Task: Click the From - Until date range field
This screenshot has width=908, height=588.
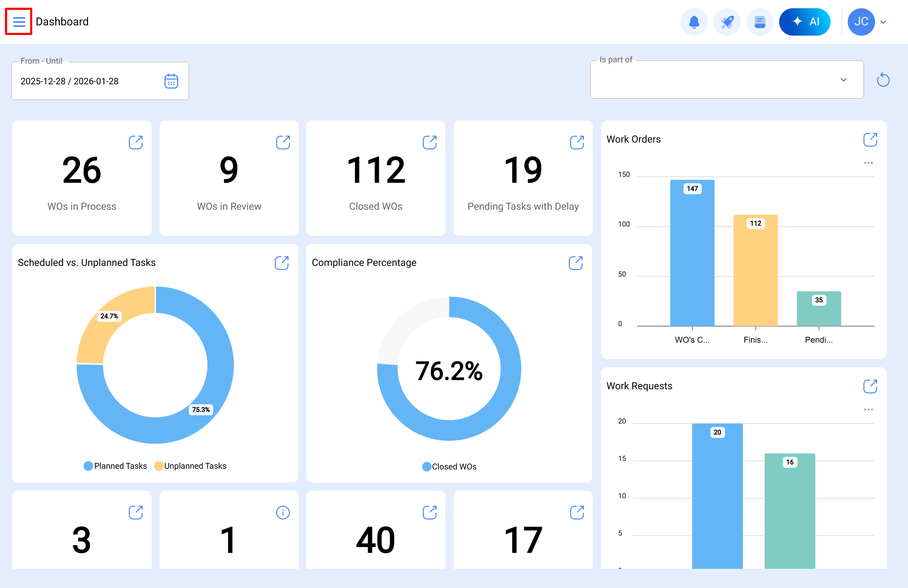Action: pos(88,81)
